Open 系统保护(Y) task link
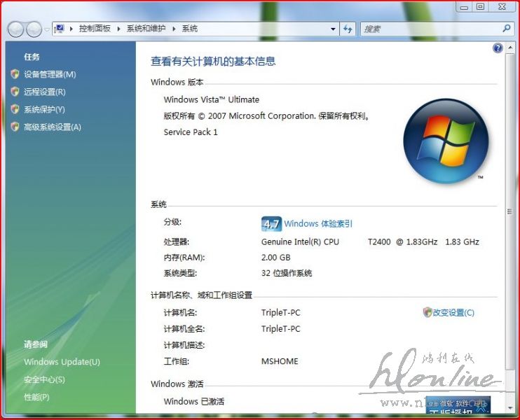 pos(44,109)
